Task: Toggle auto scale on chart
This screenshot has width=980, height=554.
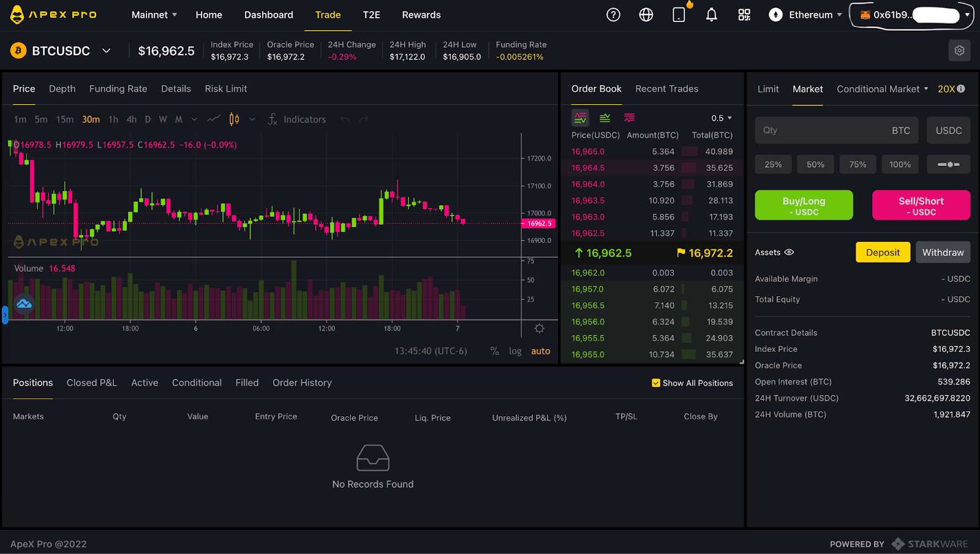Action: click(x=540, y=351)
